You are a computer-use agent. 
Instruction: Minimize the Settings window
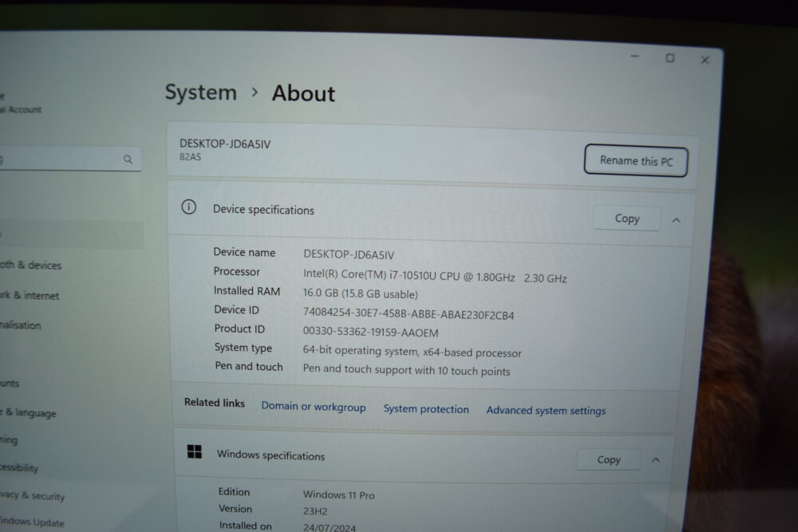point(634,56)
